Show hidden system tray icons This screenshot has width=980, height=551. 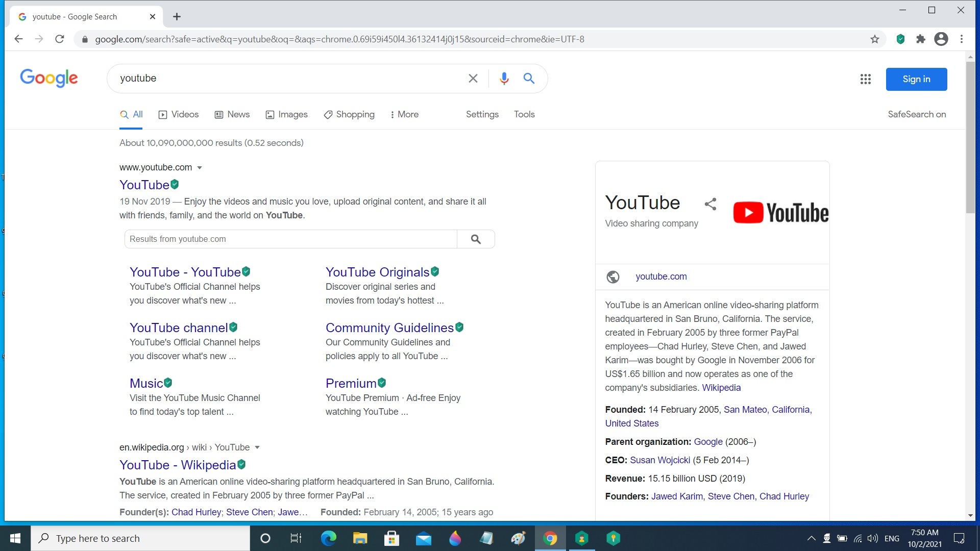[811, 538]
